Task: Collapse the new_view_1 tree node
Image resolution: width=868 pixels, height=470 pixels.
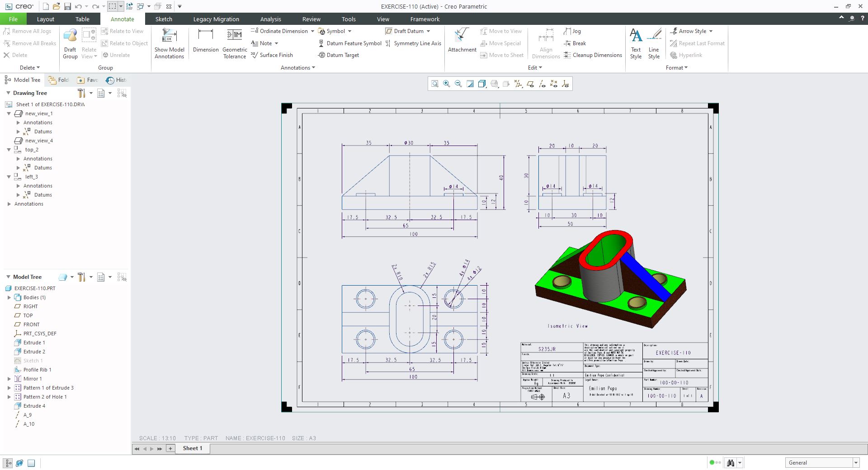Action: 9,113
